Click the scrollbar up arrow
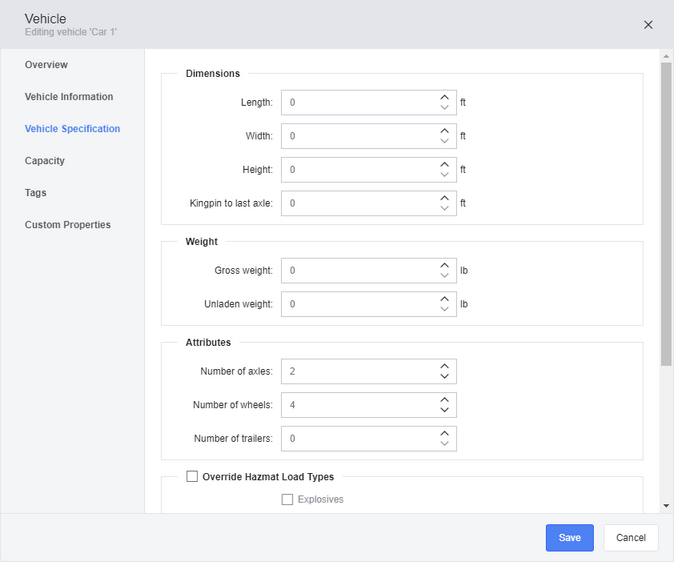 tap(666, 56)
